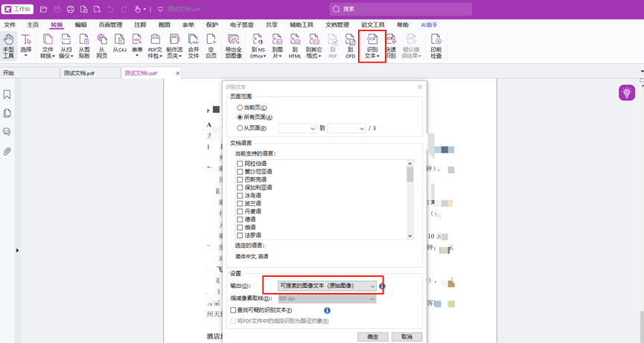The width and height of the screenshot is (644, 343).
Task: Click the 印前检查 preflight icon
Action: [436, 45]
